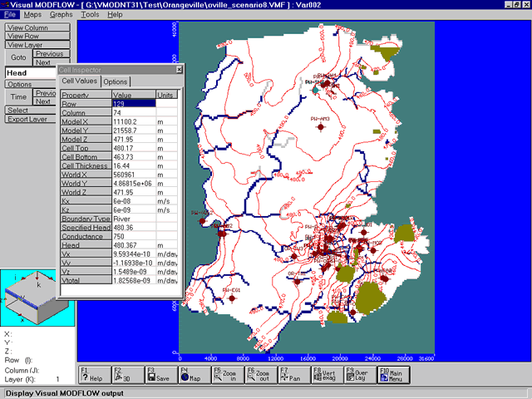The width and height of the screenshot is (532, 399).
Task: Click the Cell Bottom value 463.73
Action: (x=134, y=157)
